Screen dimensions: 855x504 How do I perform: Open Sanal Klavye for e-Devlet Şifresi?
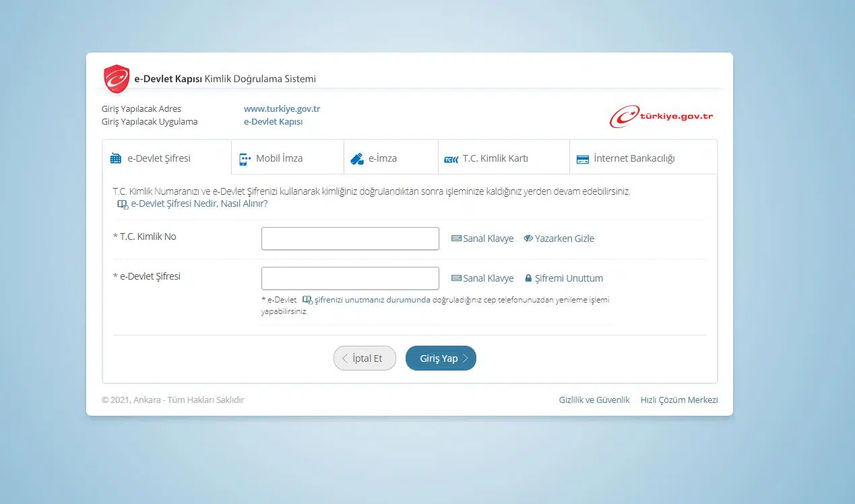tap(482, 278)
